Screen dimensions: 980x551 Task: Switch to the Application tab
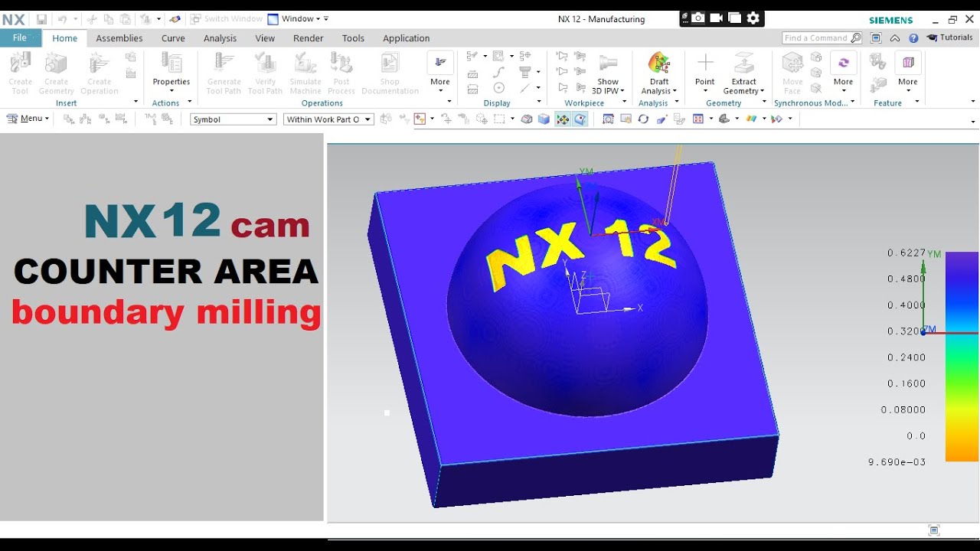coord(407,38)
